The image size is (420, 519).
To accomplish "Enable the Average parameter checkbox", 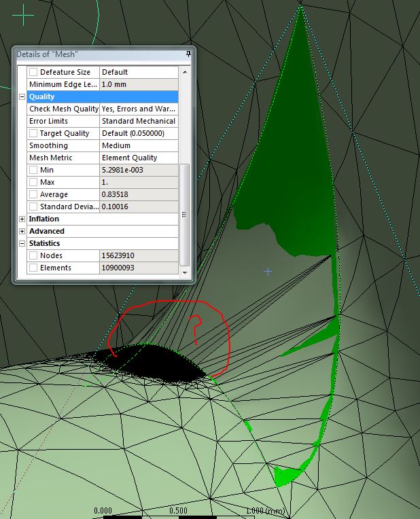I will tap(33, 194).
